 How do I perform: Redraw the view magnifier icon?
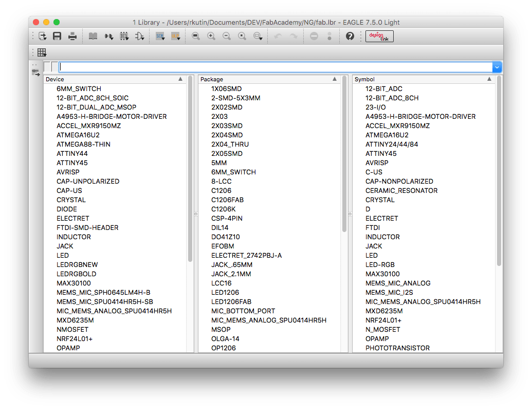[242, 36]
